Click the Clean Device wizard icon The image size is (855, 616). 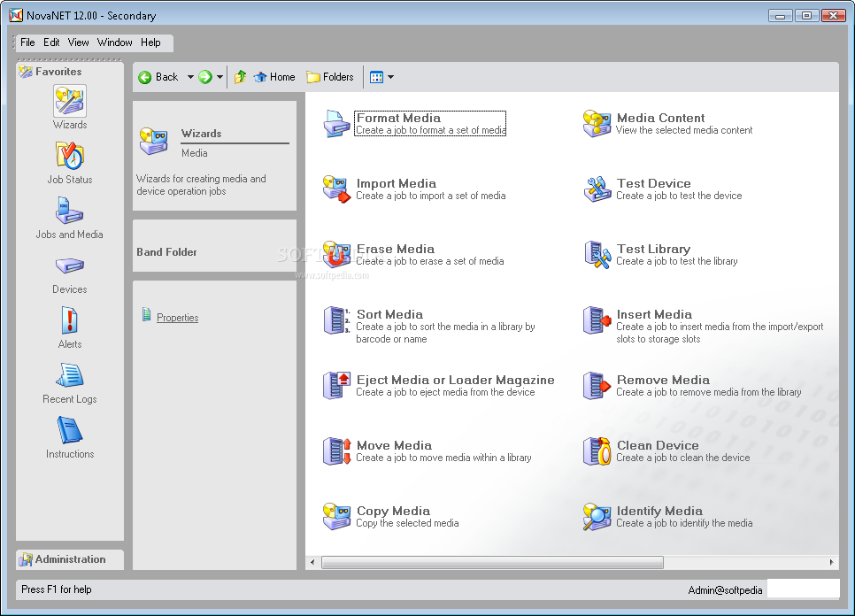tap(597, 450)
